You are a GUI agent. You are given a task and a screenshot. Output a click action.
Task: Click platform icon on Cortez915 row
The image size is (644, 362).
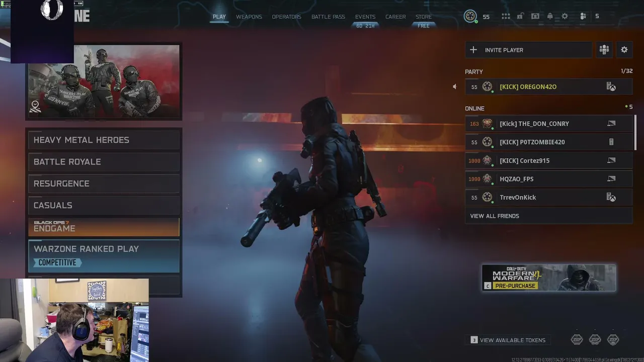(611, 160)
